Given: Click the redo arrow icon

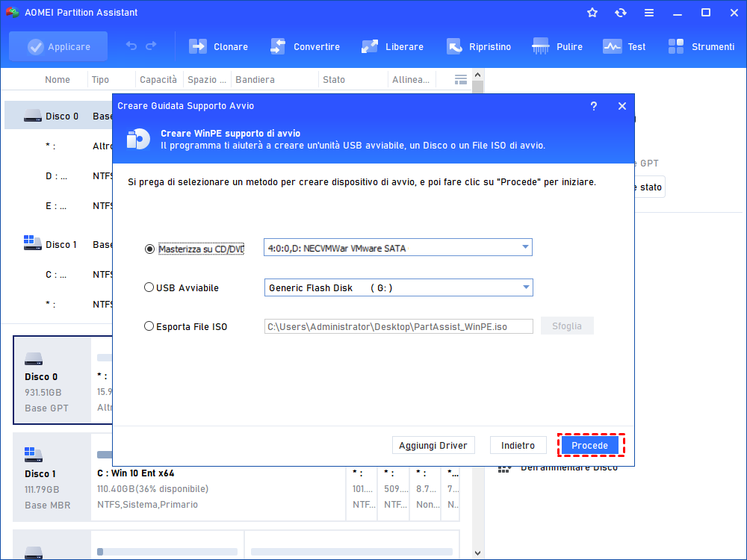Looking at the screenshot, I should point(151,46).
